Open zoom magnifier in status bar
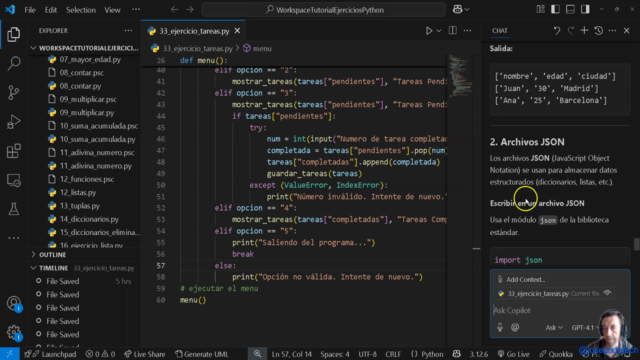Screen dimensions: 640x360 click(258, 354)
